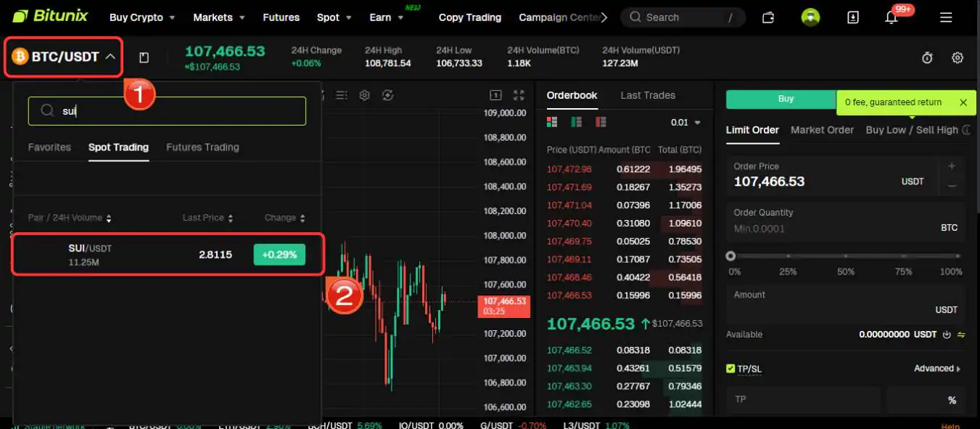Select Market Order tab
This screenshot has height=429, width=980.
click(822, 130)
